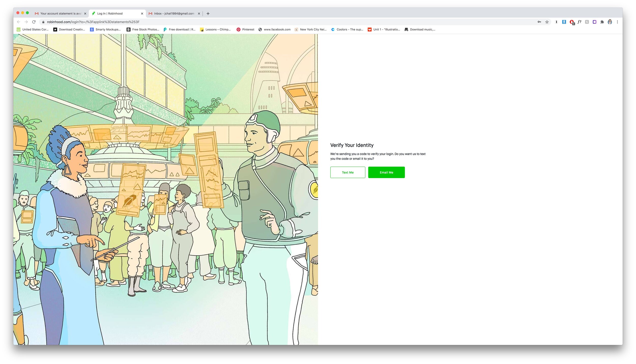The width and height of the screenshot is (636, 364).
Task: Open the Pinterest bookmark
Action: pyautogui.click(x=245, y=30)
